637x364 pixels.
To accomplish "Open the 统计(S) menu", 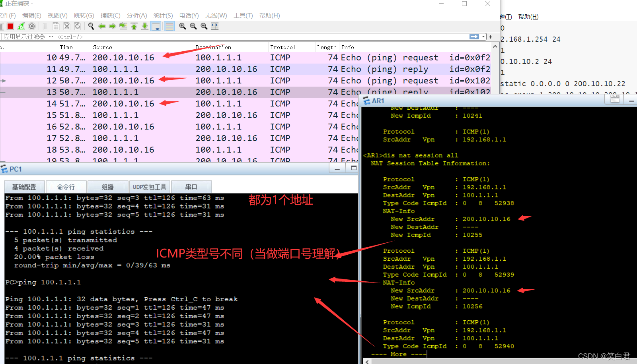I will pos(163,15).
